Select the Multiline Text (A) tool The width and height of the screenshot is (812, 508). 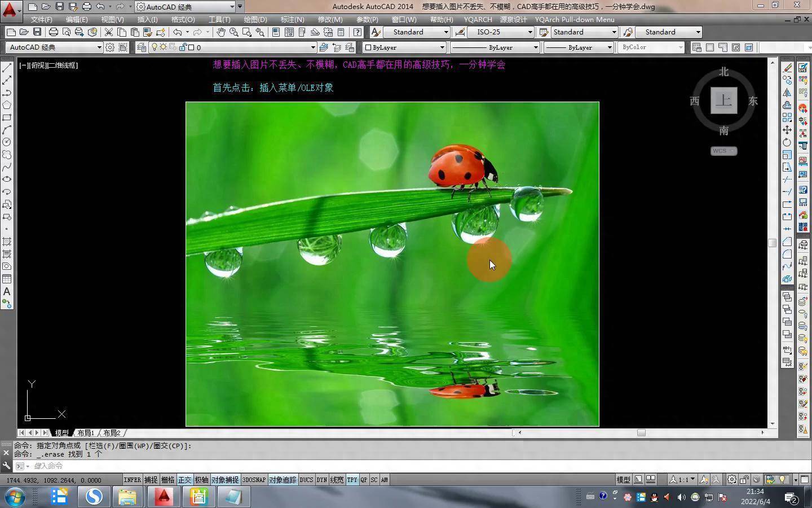coord(7,291)
